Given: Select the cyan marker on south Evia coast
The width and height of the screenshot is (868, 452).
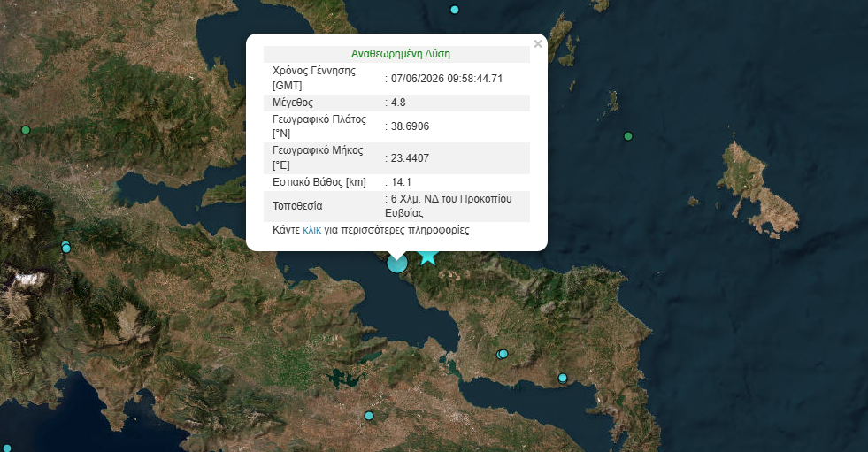Looking at the screenshot, I should point(563,378).
